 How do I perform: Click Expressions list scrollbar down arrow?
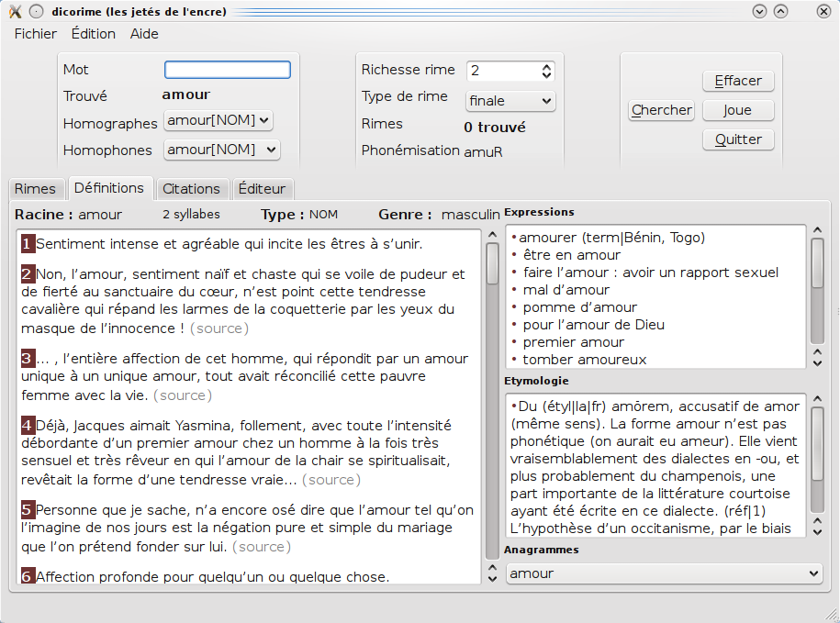[817, 363]
